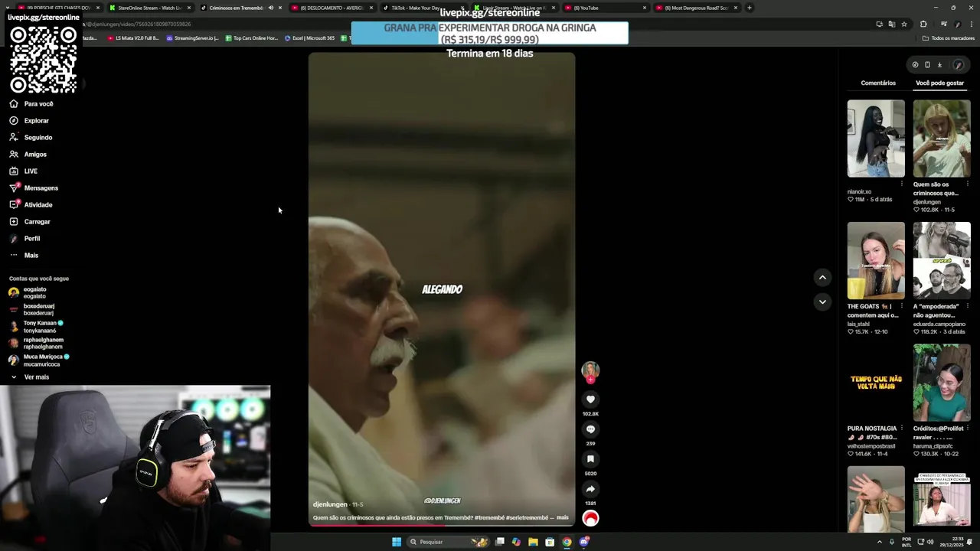980x551 pixels.
Task: Open the LIVE section
Action: pos(23,171)
